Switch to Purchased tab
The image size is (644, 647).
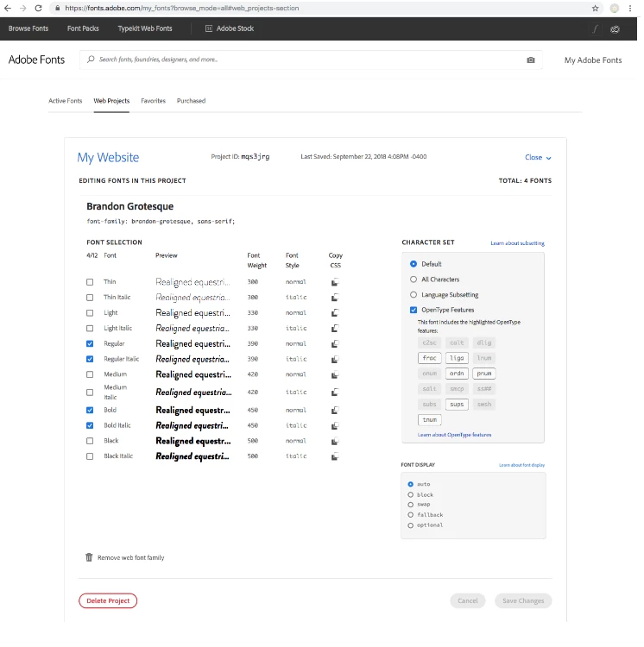[191, 101]
